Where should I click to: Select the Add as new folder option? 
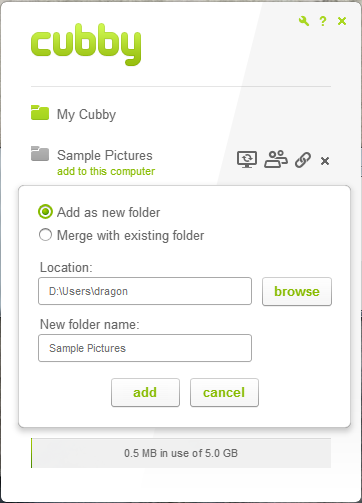coord(45,212)
